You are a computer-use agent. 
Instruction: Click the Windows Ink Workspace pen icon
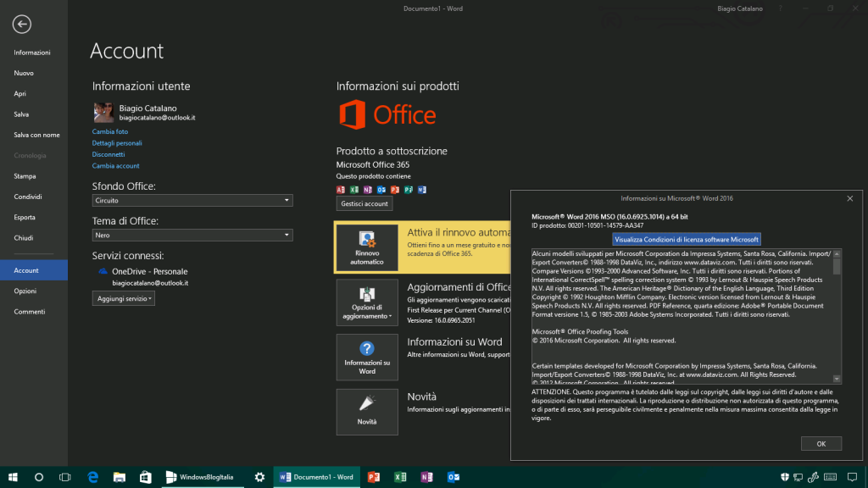(813, 477)
